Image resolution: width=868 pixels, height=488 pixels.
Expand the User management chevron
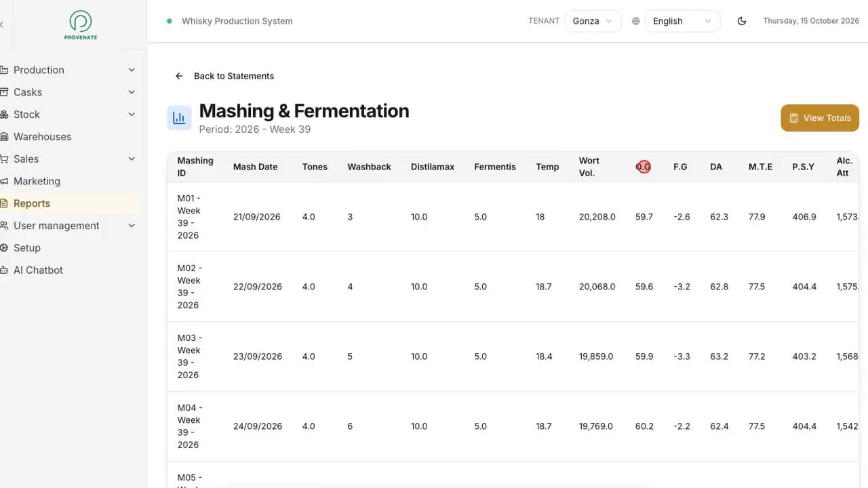point(132,226)
